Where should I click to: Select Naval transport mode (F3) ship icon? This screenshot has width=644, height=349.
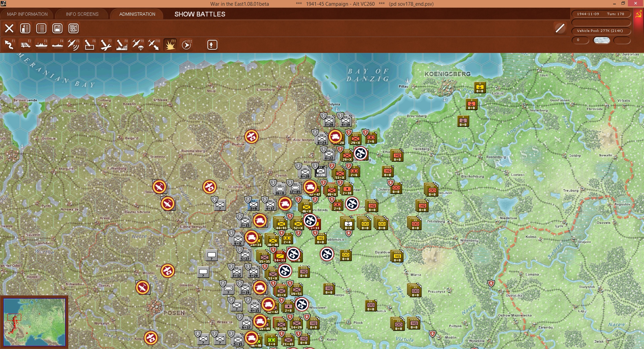point(41,45)
